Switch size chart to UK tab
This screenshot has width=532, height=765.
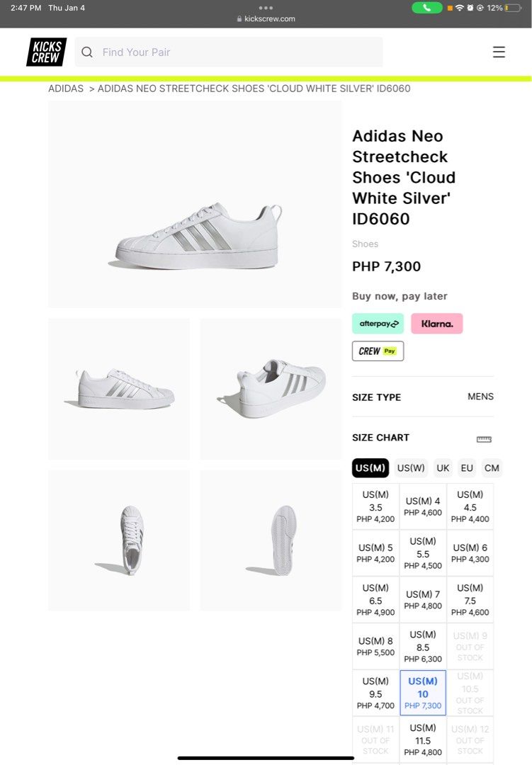(443, 468)
